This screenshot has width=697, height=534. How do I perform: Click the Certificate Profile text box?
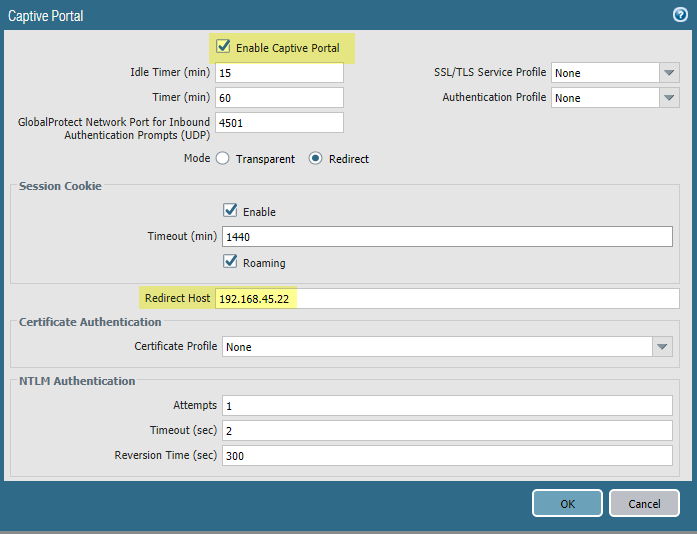point(435,347)
